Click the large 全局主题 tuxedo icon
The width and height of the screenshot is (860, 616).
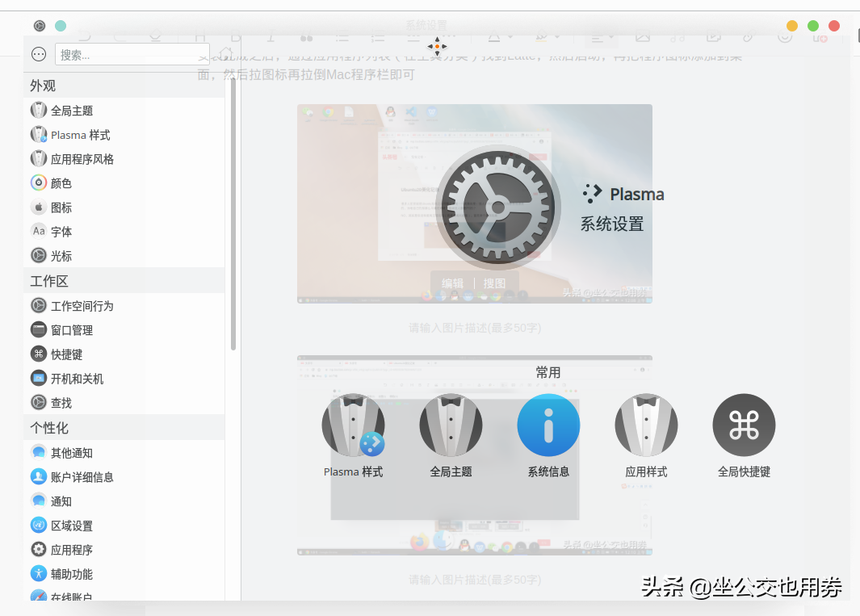pyautogui.click(x=451, y=425)
